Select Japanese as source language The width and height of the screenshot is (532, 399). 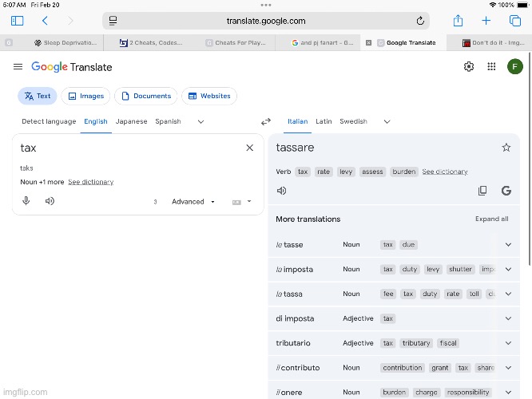[x=131, y=122]
